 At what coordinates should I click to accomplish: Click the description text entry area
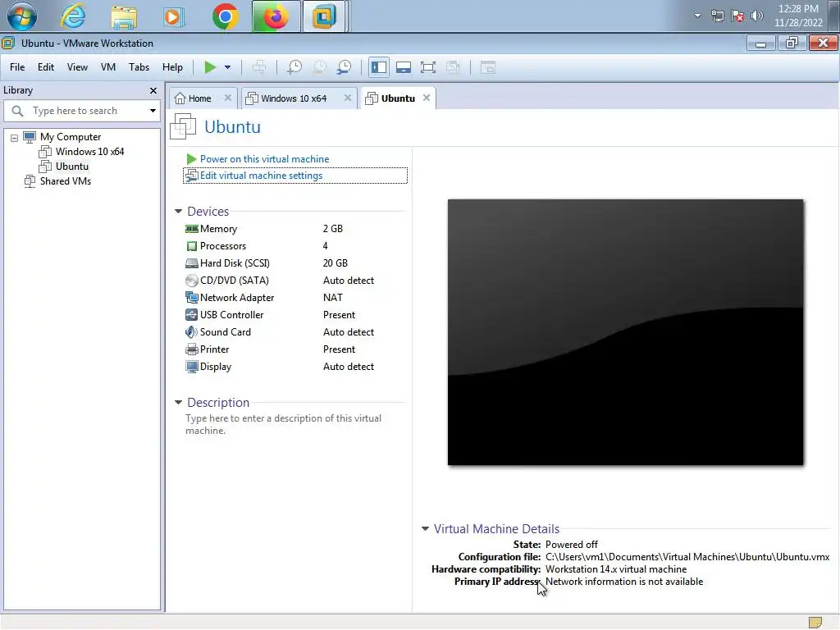pyautogui.click(x=284, y=424)
